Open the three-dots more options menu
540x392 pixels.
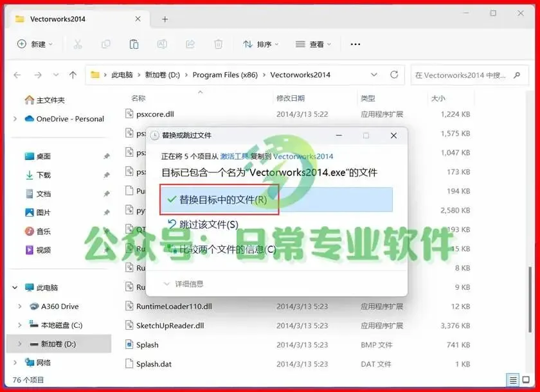pyautogui.click(x=355, y=44)
